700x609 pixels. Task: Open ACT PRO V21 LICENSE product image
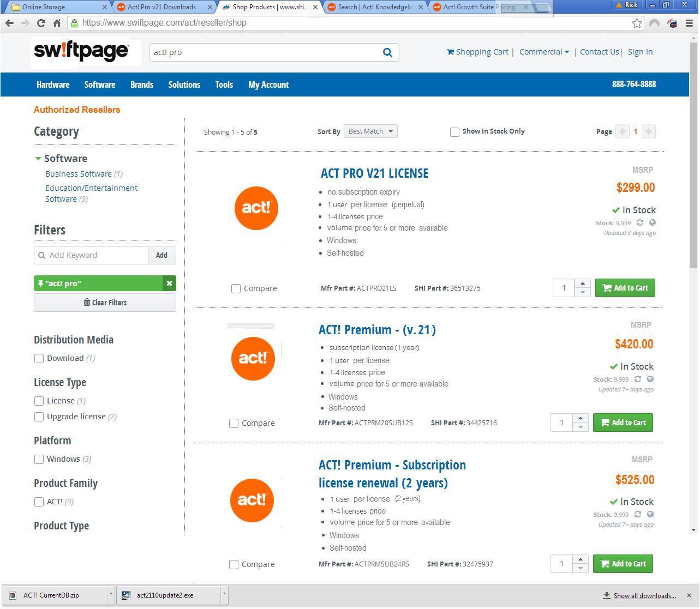pyautogui.click(x=256, y=208)
